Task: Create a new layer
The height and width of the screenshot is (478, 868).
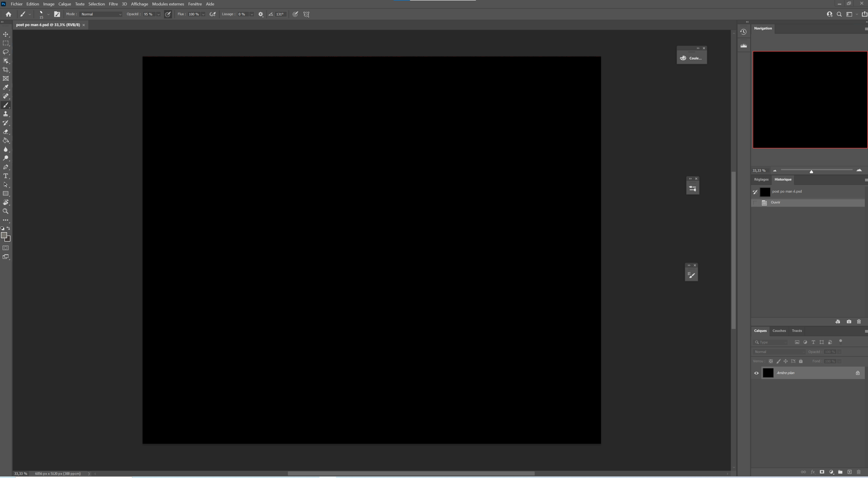Action: tap(850, 472)
